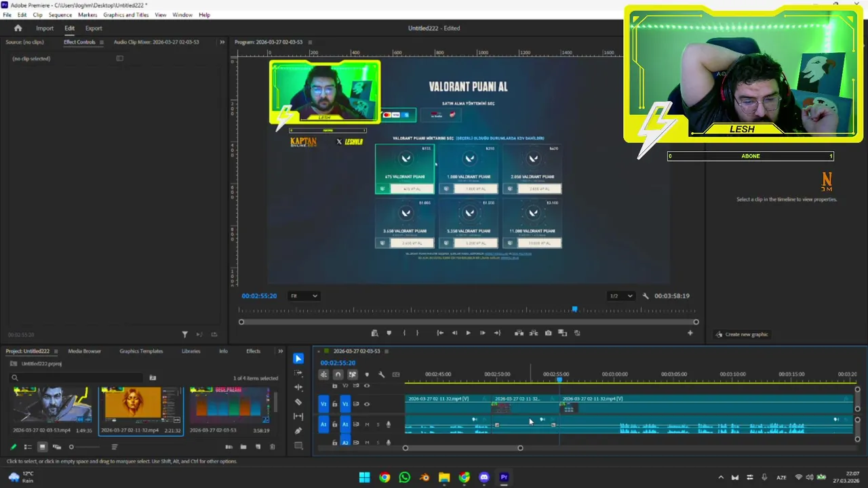Open the Effects tab
The image size is (868, 488).
click(x=253, y=351)
